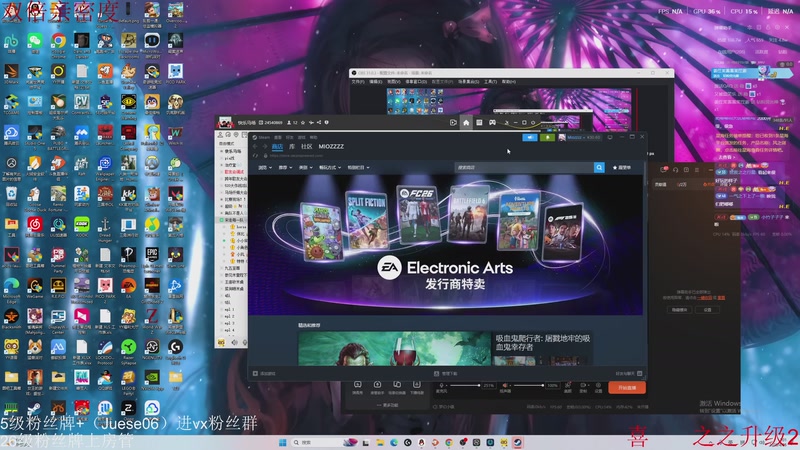
Task: Open the Epic Games Launcher desktop shortcut
Action: click(x=152, y=259)
